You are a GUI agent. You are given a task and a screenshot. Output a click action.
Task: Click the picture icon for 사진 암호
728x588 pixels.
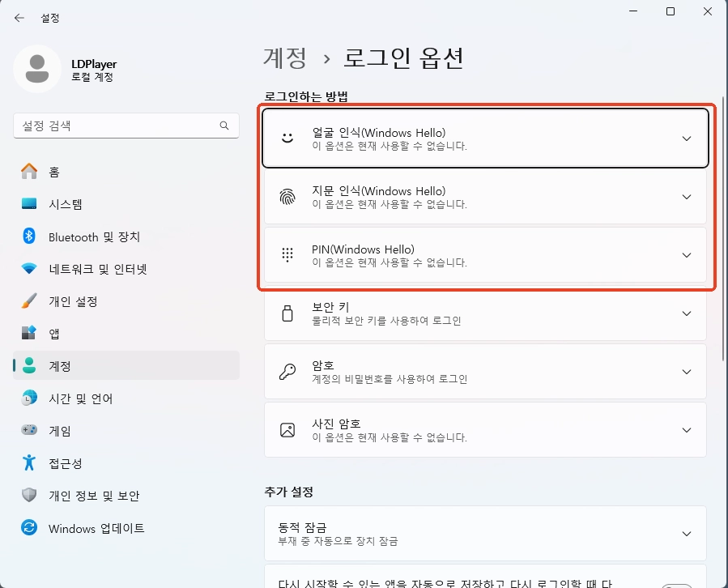click(x=287, y=430)
